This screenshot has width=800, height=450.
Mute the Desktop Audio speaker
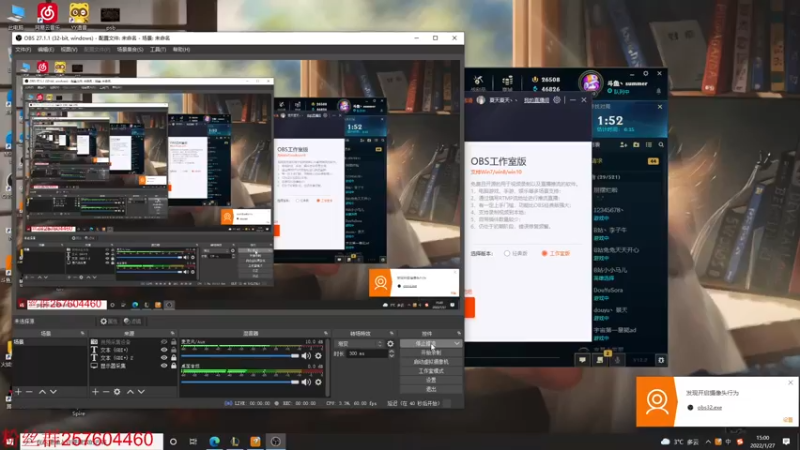tap(306, 382)
